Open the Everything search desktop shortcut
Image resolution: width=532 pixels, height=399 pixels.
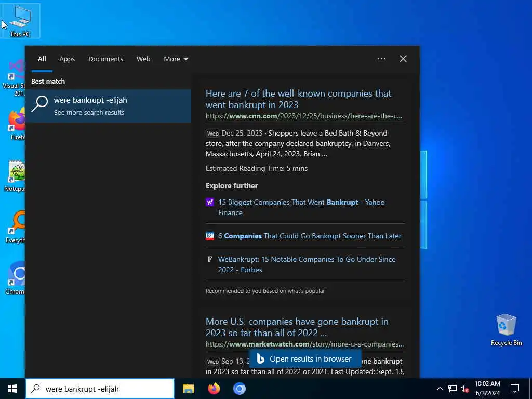click(15, 227)
